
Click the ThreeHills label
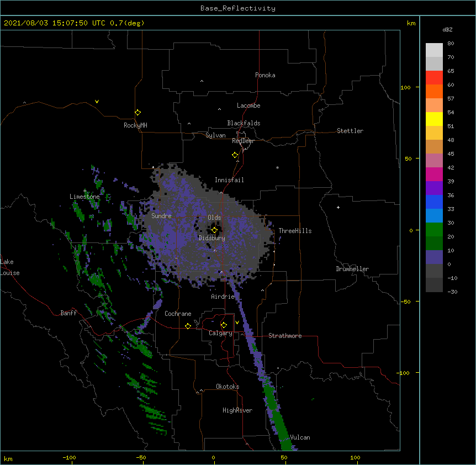[295, 231]
